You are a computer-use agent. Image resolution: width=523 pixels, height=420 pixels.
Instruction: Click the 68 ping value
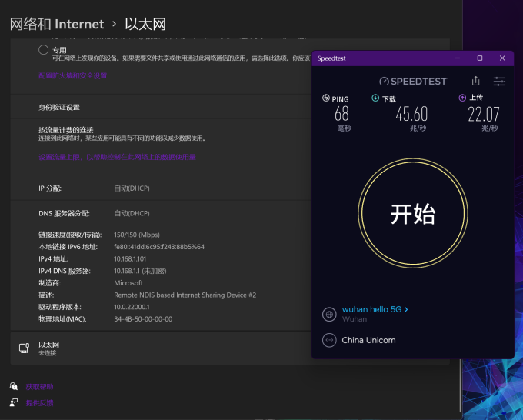(342, 114)
